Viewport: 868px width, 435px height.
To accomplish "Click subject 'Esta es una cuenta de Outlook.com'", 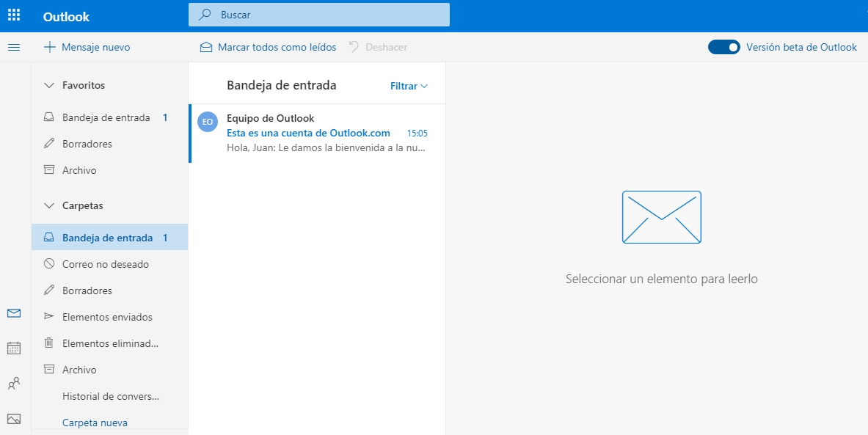I will click(x=308, y=133).
